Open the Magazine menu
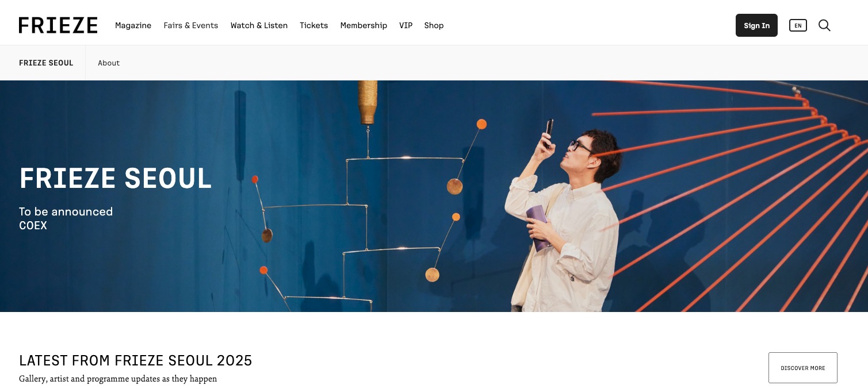Screen dimensions: 868x389 coord(133,25)
